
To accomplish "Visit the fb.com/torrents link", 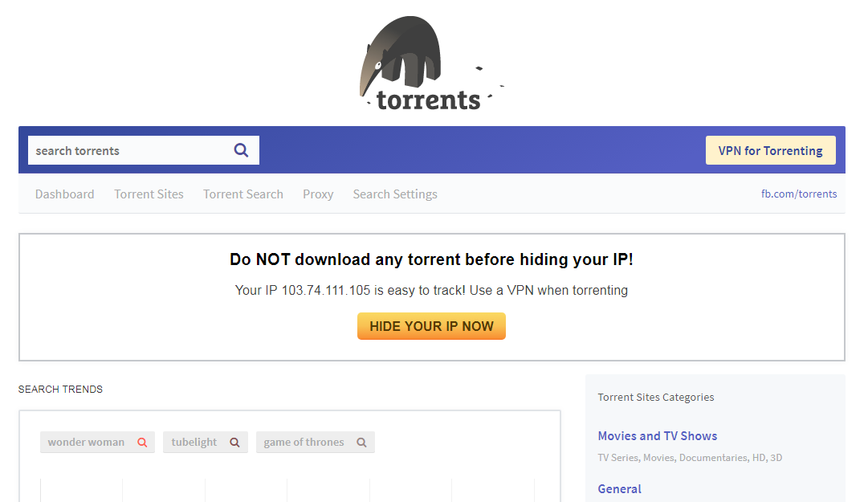I will coord(799,194).
